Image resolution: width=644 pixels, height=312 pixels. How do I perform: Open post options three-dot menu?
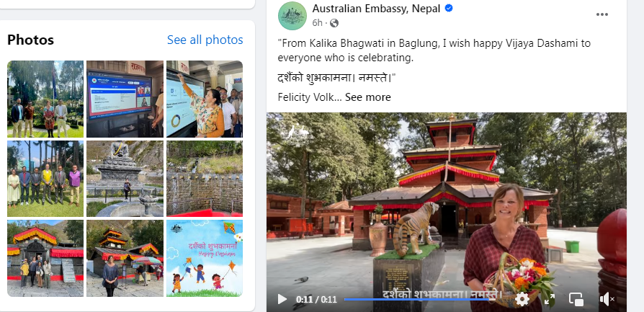click(601, 14)
